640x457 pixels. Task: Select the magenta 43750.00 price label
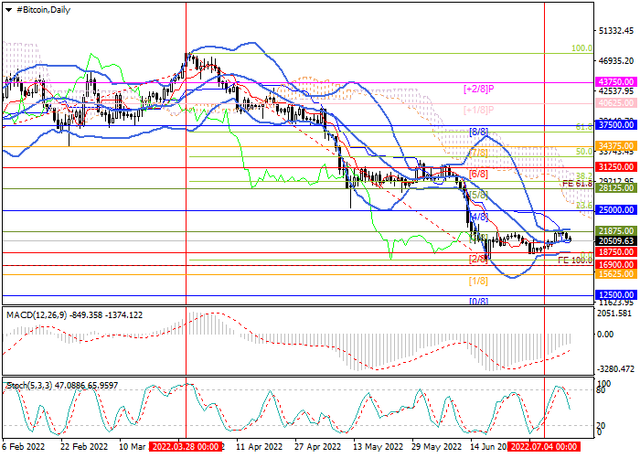tap(614, 81)
